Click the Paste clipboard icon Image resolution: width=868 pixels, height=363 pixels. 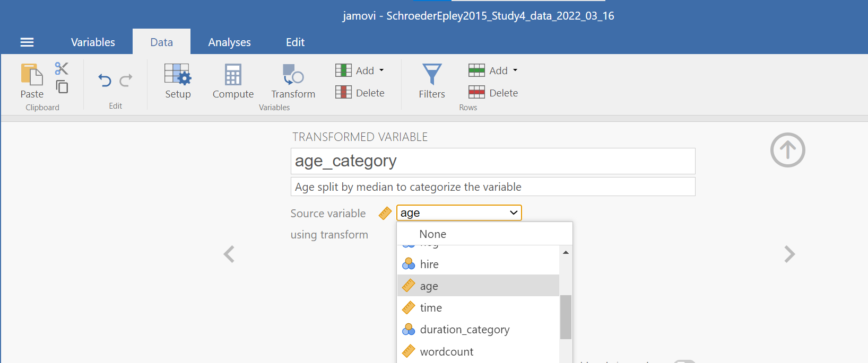tap(32, 75)
